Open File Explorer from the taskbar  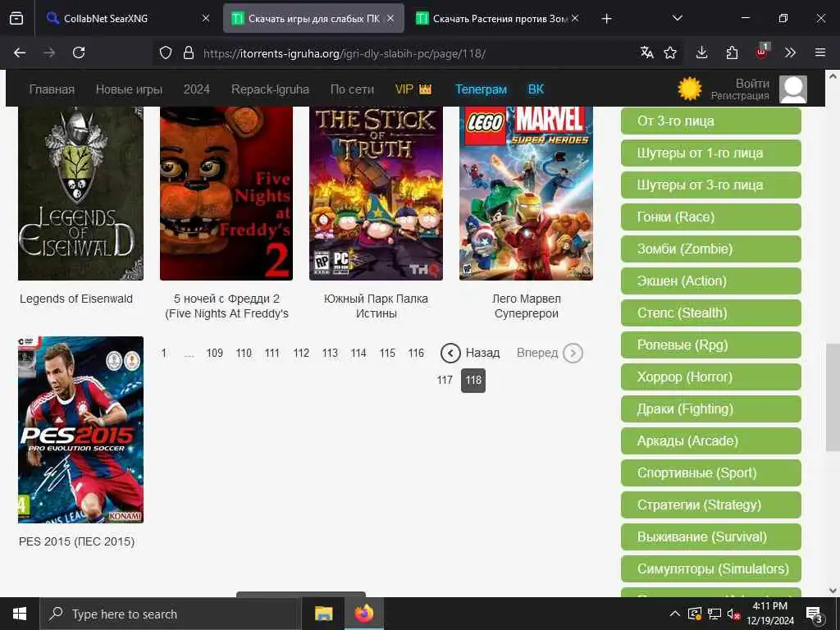click(x=323, y=614)
